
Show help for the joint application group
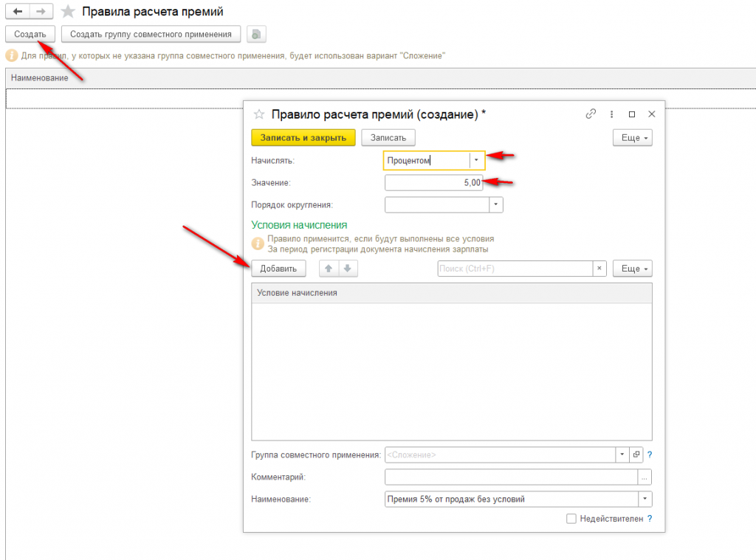(x=650, y=454)
